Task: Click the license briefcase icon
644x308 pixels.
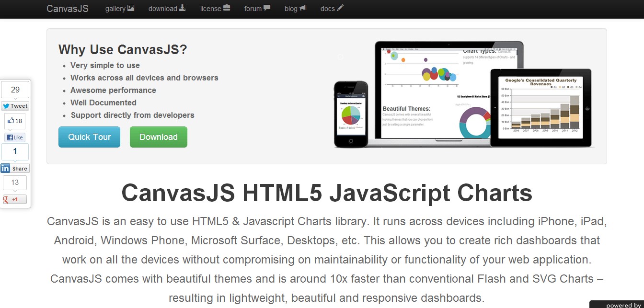Action: [227, 8]
